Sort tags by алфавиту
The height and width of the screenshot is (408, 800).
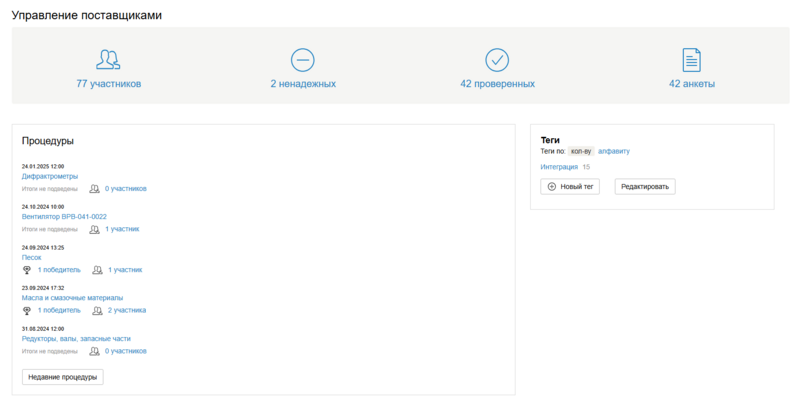click(614, 151)
